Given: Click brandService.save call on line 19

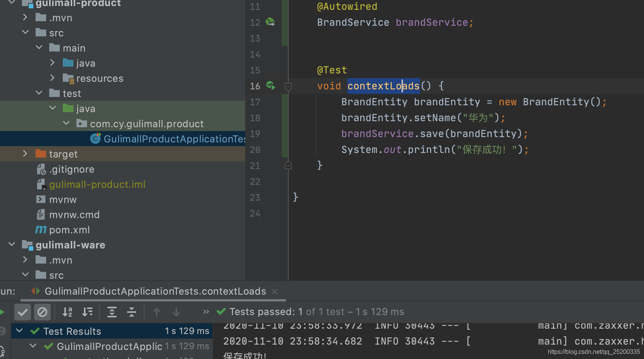Looking at the screenshot, I should [x=434, y=134].
